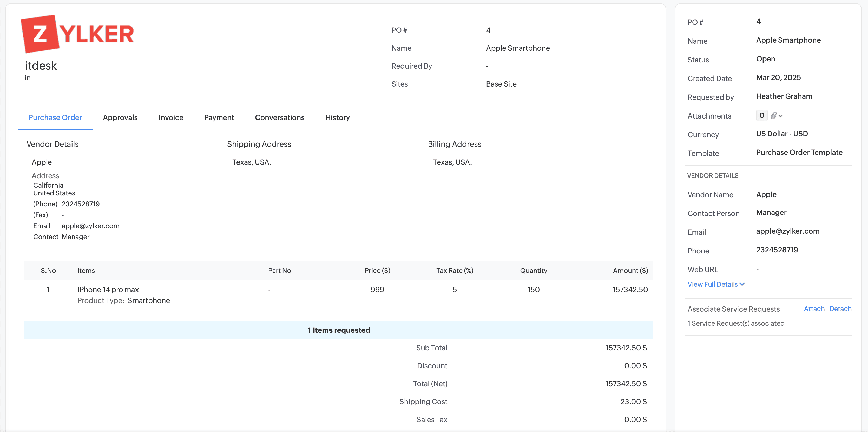
Task: Click the Sub Total amount 157342.50 $
Action: click(x=626, y=348)
